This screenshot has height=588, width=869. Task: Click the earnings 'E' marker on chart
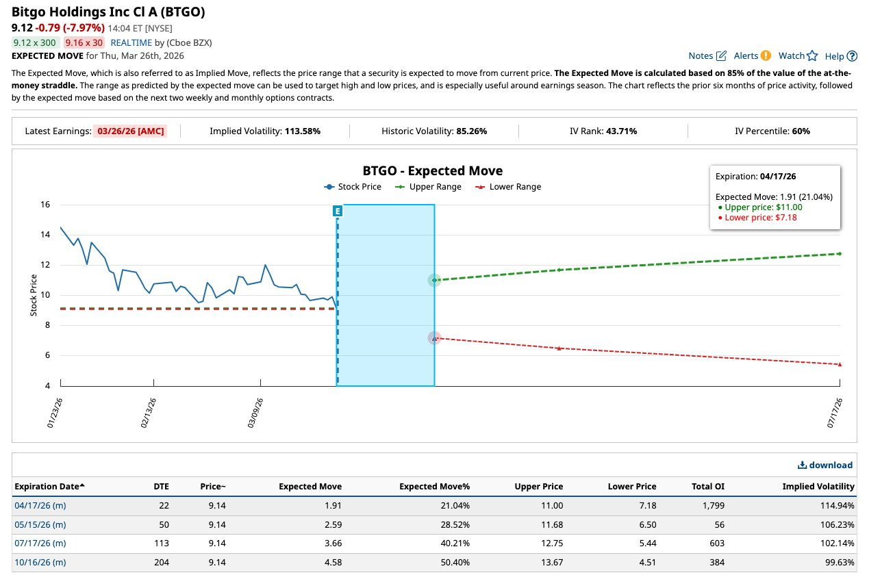coord(338,212)
